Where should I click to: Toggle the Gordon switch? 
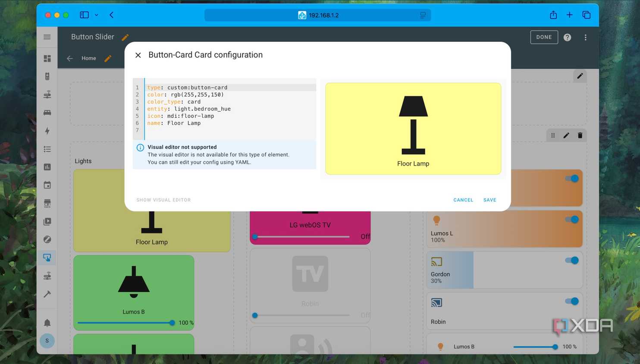coord(572,260)
